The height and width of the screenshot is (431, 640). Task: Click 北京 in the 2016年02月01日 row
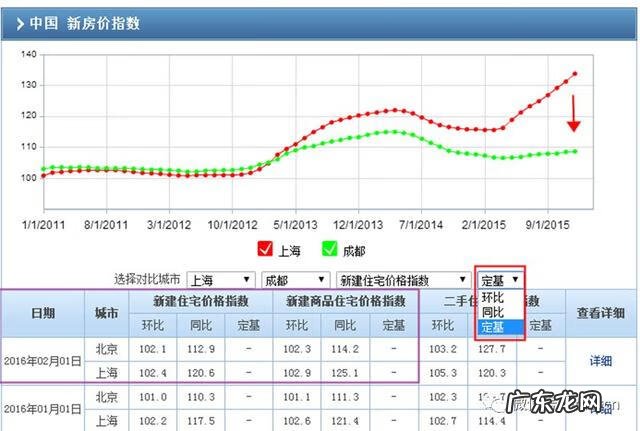[x=107, y=349]
